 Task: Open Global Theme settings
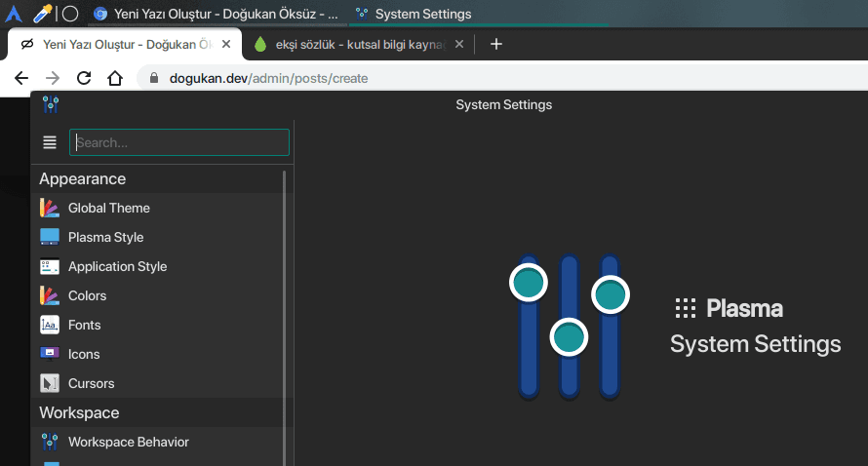pyautogui.click(x=162, y=208)
